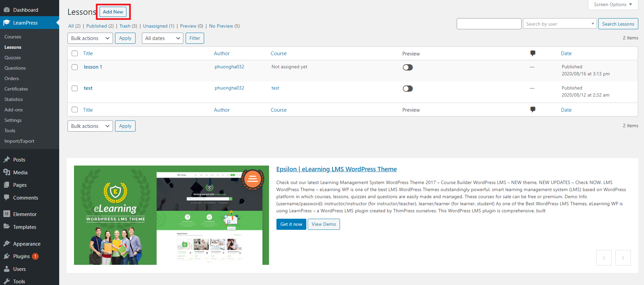Expand Screen Options panel
Screen dimensions: 644x285
613,4
